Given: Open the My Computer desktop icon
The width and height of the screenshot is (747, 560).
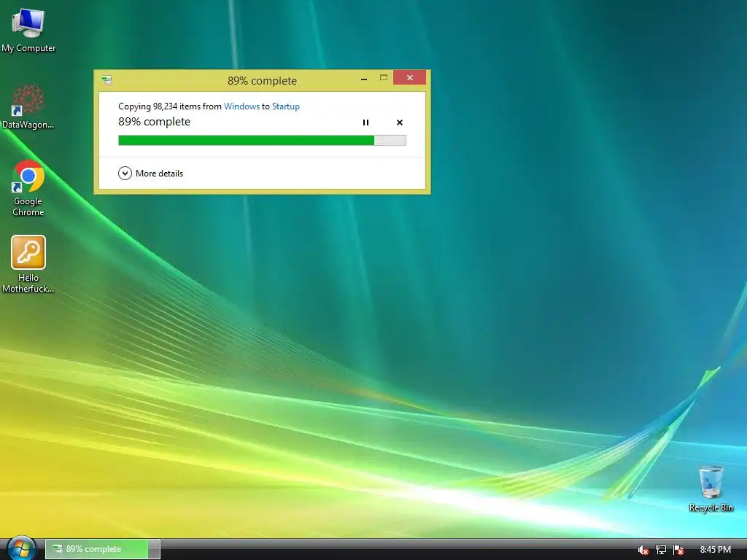Looking at the screenshot, I should point(28,31).
